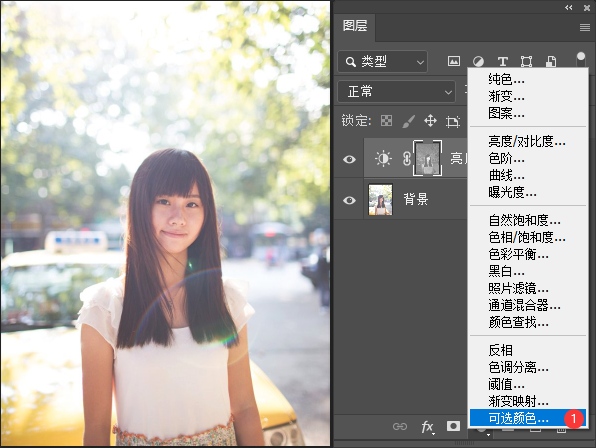Click the type layer filter icon
The width and height of the screenshot is (596, 448).
click(x=502, y=61)
